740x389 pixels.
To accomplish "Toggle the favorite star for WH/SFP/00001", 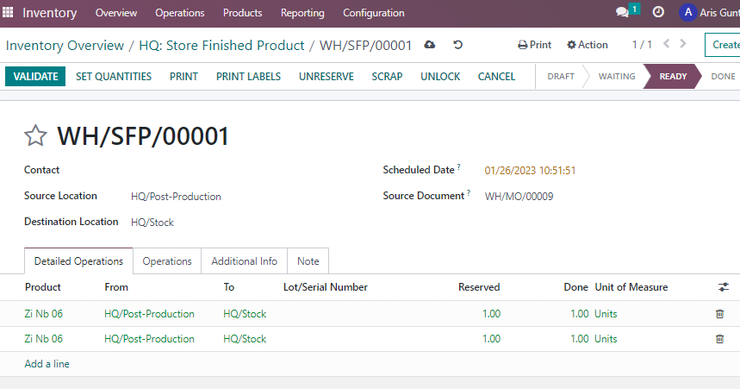I will [35, 136].
